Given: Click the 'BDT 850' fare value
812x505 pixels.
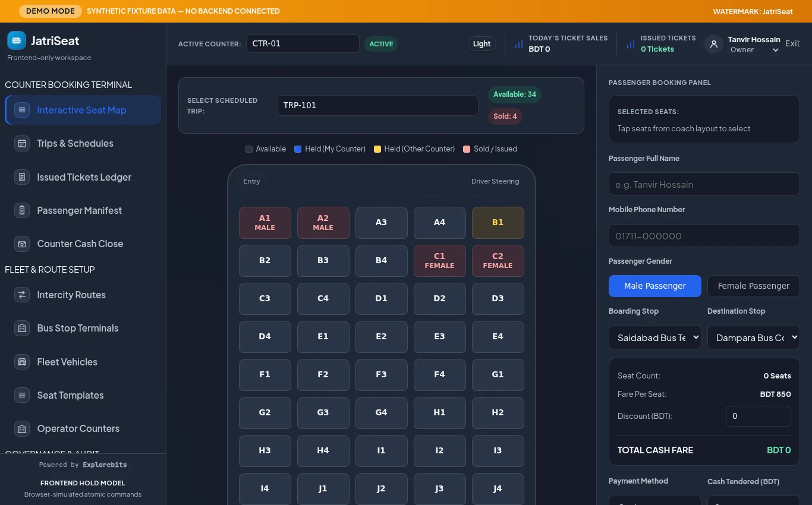Looking at the screenshot, I should click(x=775, y=394).
